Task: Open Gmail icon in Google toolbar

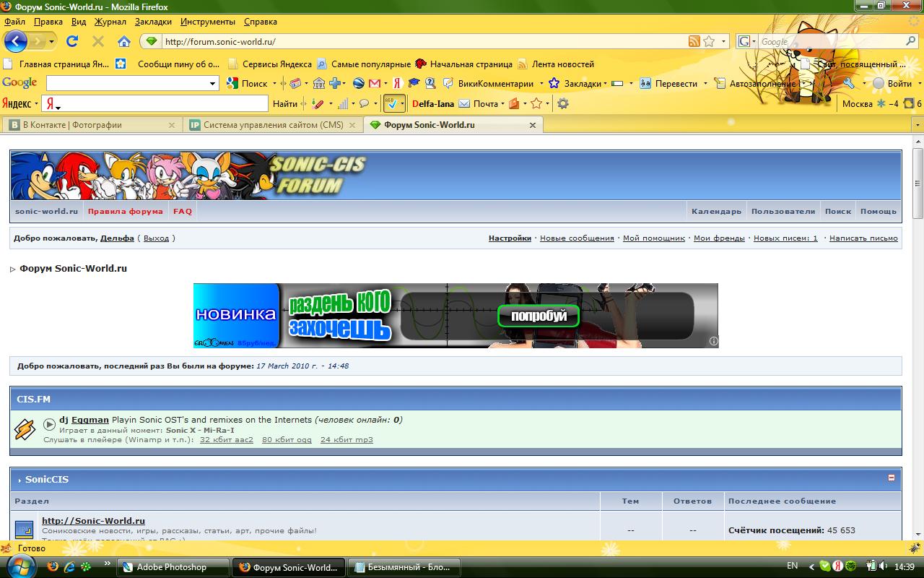Action: pyautogui.click(x=375, y=83)
